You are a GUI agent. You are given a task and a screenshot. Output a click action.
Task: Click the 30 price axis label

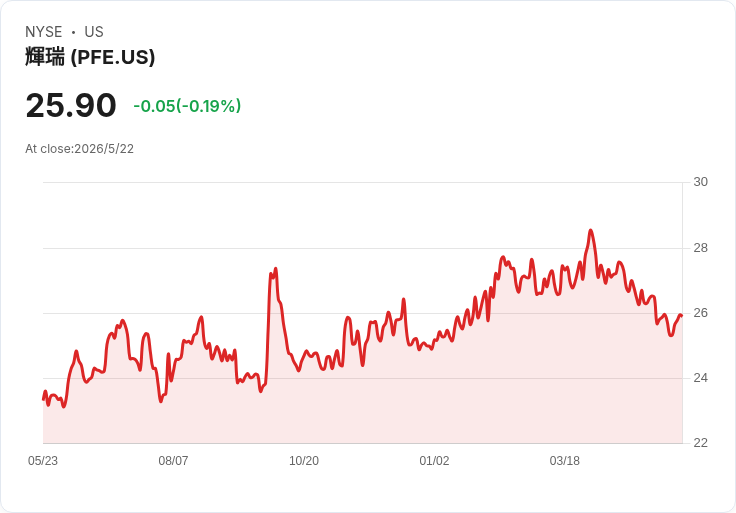pos(700,182)
